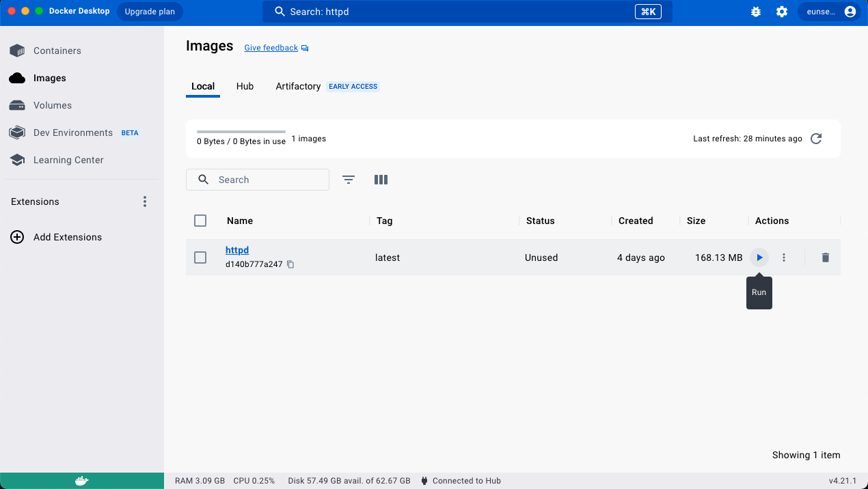Open more actions menu for httpd
This screenshot has width=868, height=489.
tap(784, 257)
